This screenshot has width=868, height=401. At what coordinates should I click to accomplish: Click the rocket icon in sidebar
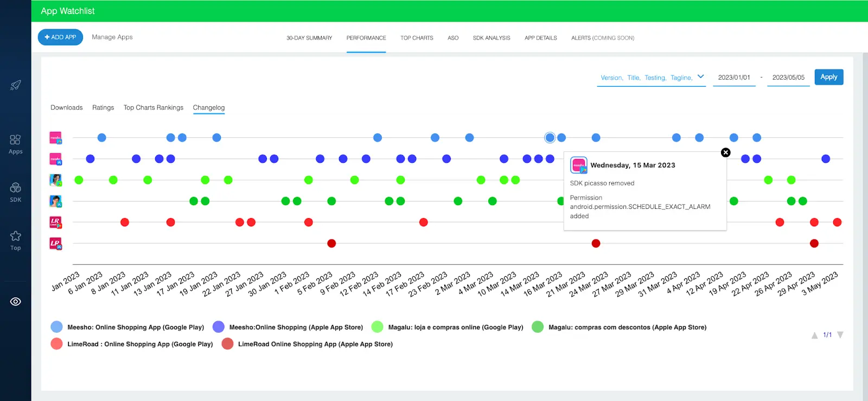[x=16, y=85]
